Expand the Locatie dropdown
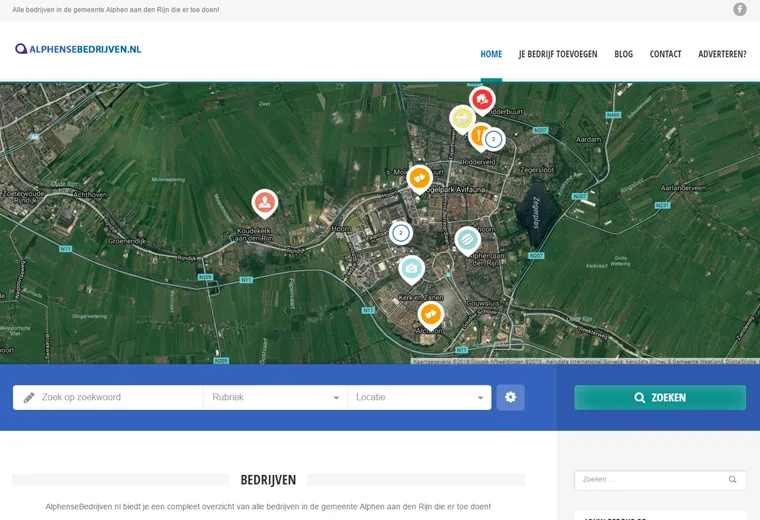Screen dimensions: 760x520 pyautogui.click(x=419, y=397)
